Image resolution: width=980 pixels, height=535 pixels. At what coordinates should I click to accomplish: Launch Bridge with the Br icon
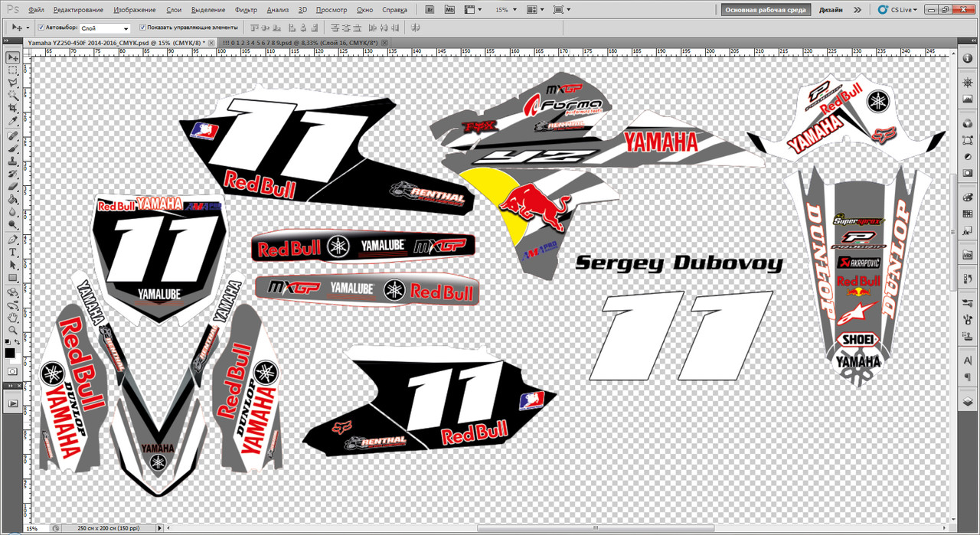pos(430,10)
